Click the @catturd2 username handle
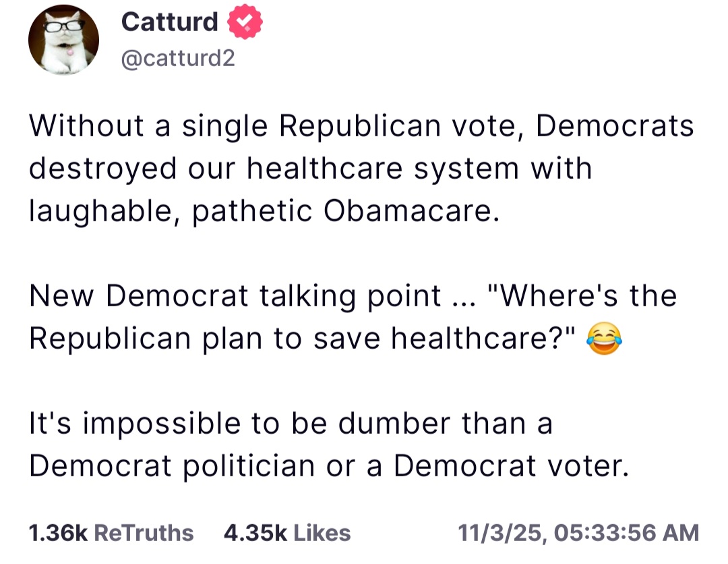The width and height of the screenshot is (728, 564). 178,59
